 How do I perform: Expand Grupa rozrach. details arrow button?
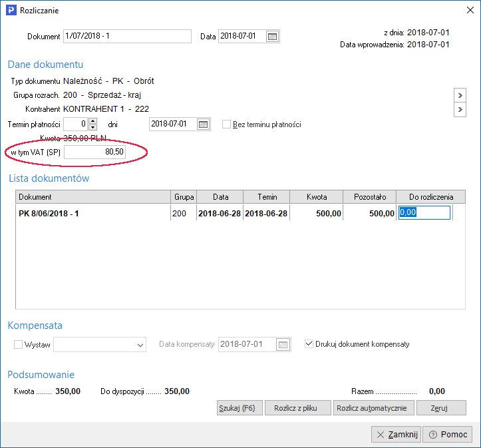click(x=460, y=95)
